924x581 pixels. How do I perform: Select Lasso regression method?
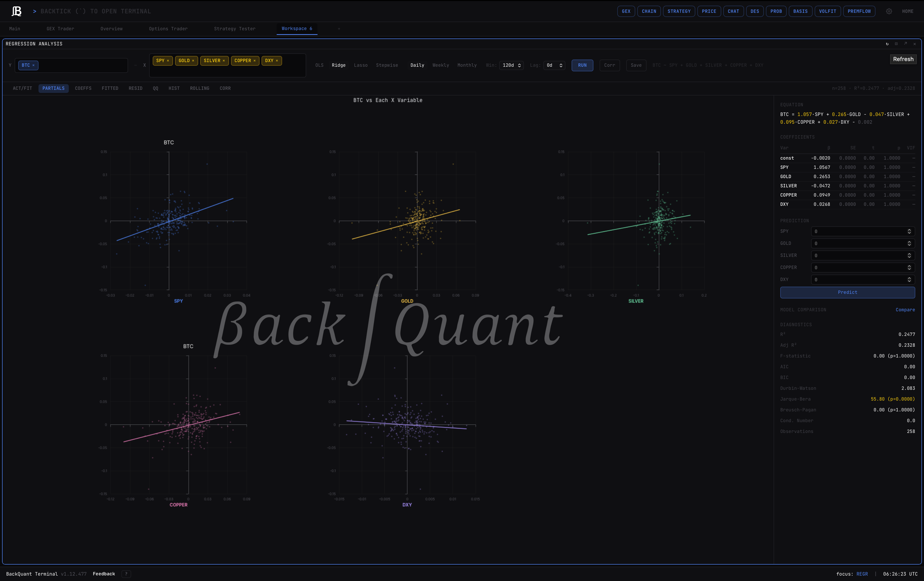tap(361, 65)
